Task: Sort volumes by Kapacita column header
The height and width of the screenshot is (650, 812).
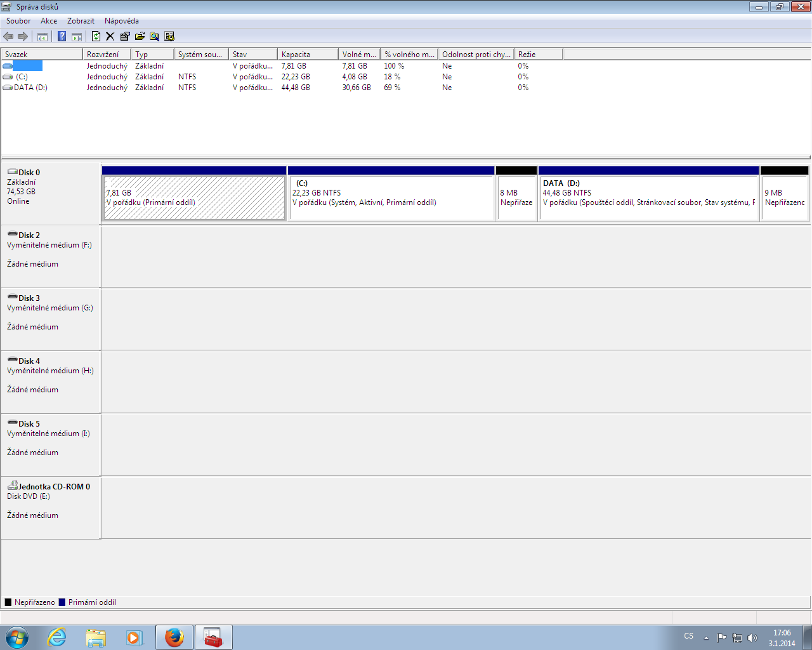Action: point(307,55)
